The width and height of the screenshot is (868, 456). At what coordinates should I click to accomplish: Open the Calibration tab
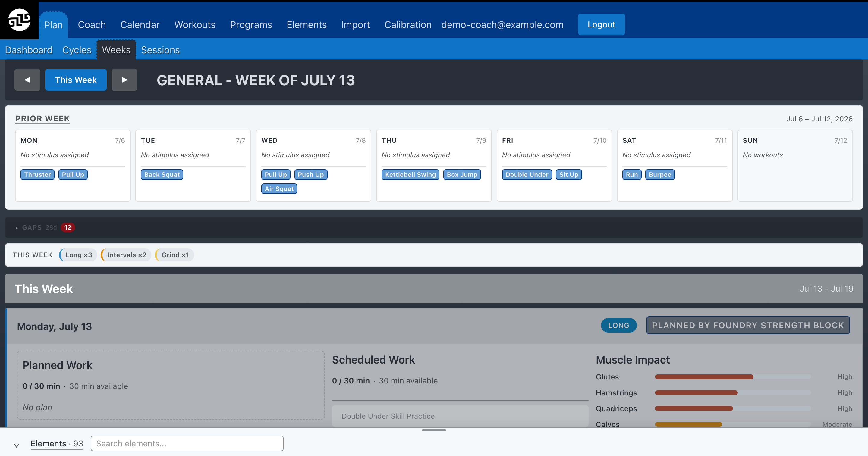coord(408,25)
